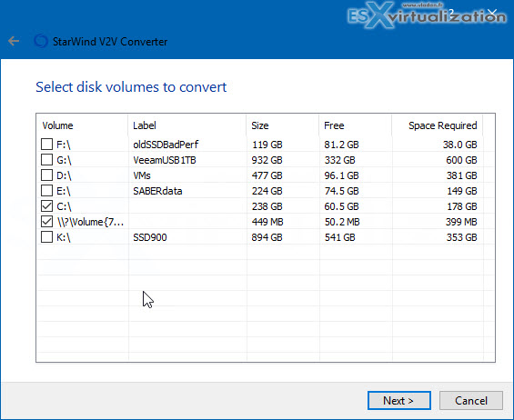Click the Size column header

click(x=283, y=125)
